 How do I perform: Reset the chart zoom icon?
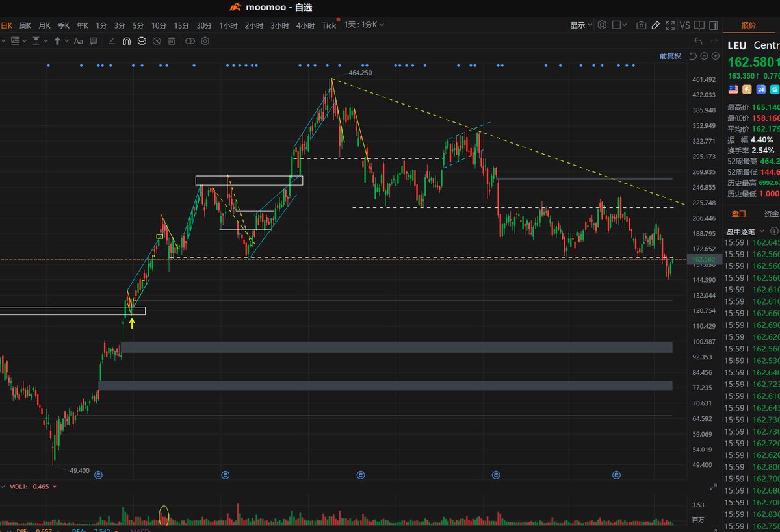click(693, 56)
